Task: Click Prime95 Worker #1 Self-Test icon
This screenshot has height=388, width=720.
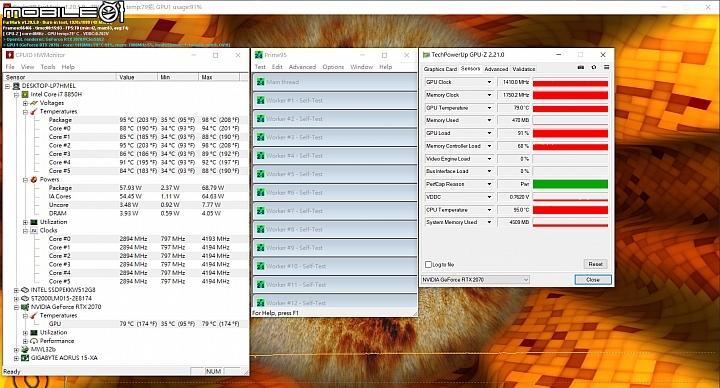Action: coord(261,100)
